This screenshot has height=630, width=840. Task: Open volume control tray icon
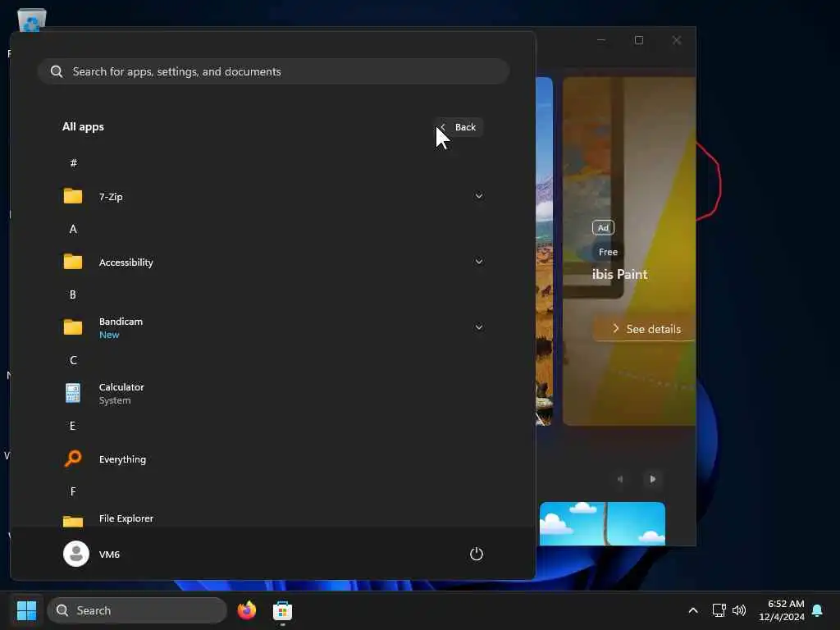(x=739, y=610)
